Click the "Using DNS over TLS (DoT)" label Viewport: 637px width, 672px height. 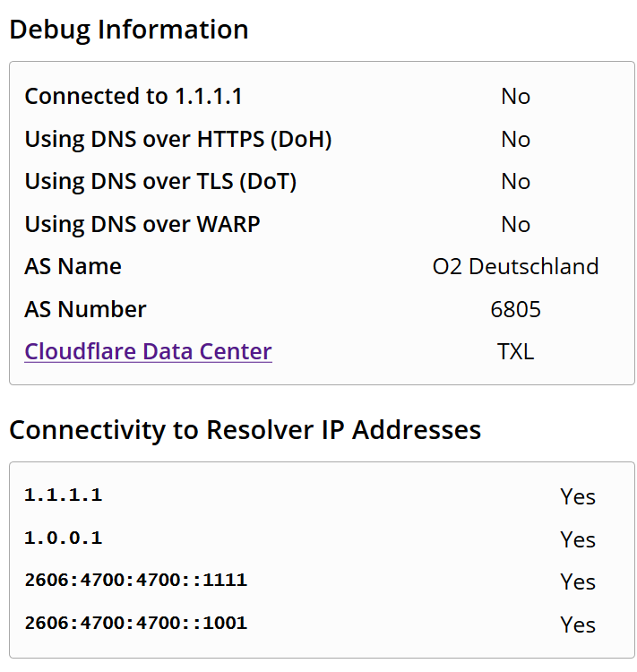160,181
